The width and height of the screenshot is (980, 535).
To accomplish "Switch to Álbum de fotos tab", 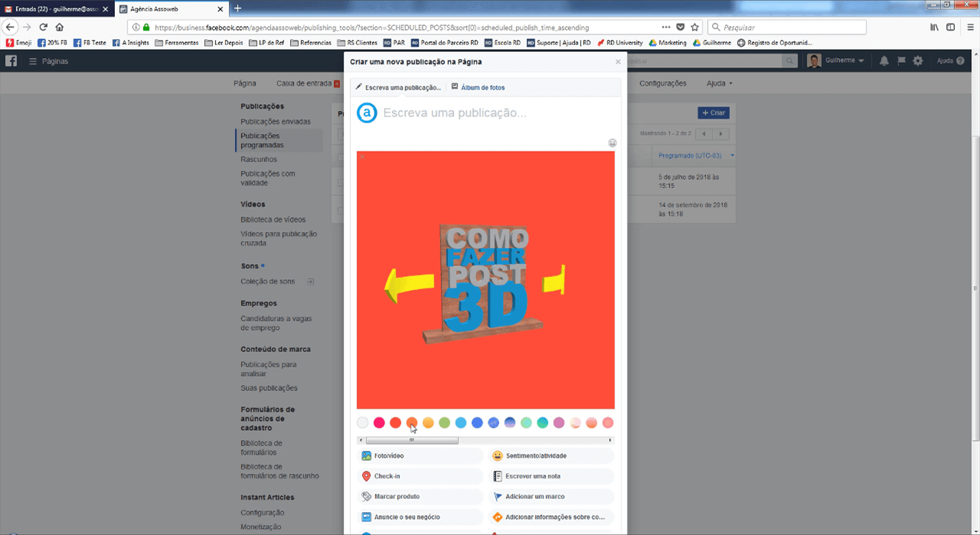I will [478, 87].
